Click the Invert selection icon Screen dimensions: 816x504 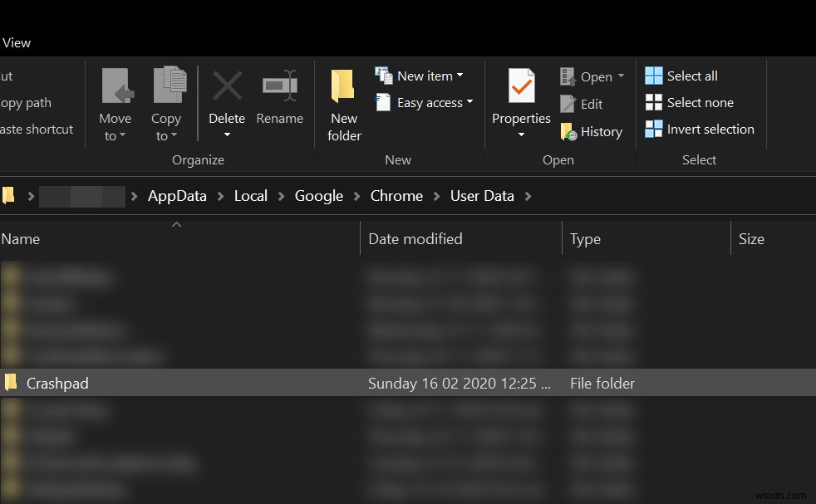[x=654, y=129]
